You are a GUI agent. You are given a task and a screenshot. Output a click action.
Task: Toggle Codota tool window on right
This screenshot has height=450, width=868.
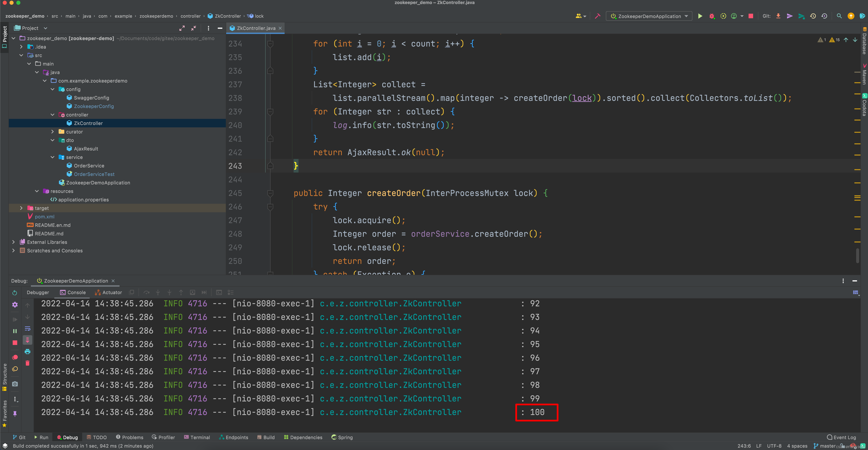(864, 105)
